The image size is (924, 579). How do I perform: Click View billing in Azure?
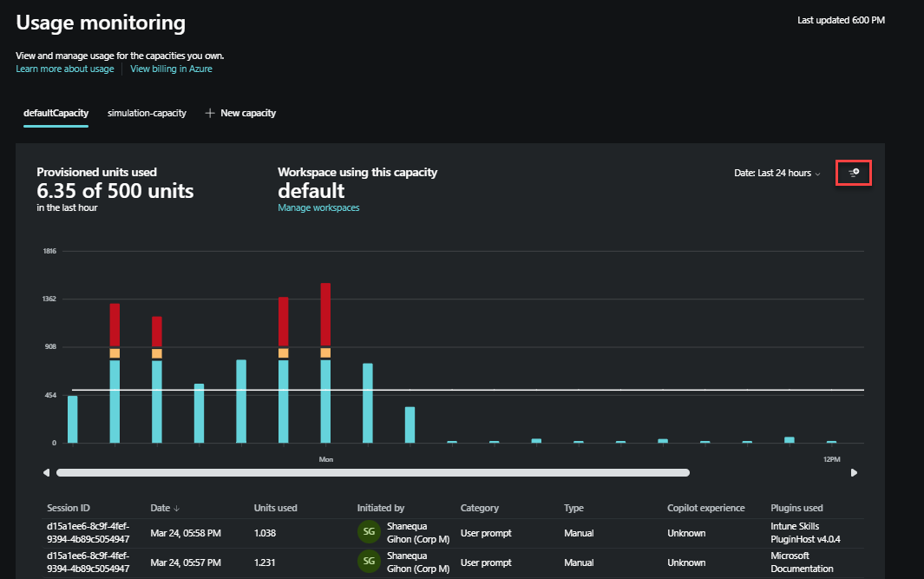tap(171, 68)
